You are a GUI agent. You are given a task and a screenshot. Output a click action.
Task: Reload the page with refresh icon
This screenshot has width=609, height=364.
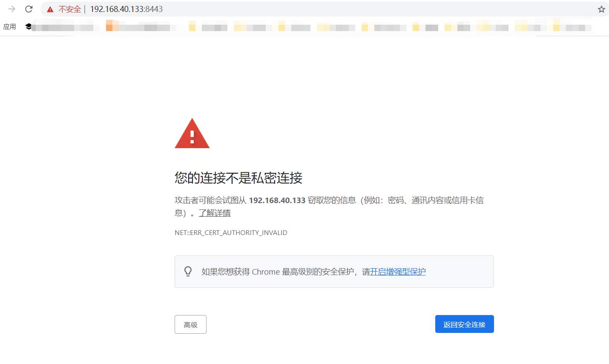29,9
